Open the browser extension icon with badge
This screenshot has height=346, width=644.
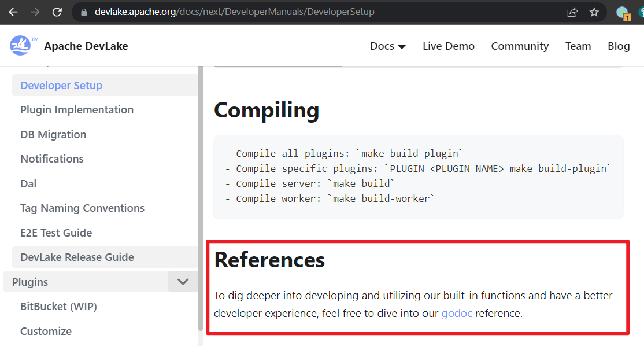(x=623, y=13)
